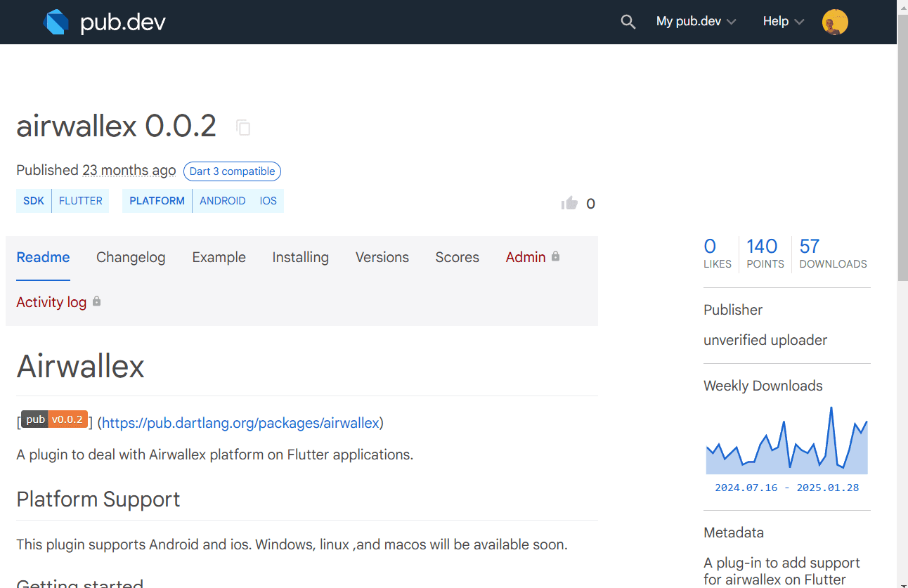Open the Example tab
The height and width of the screenshot is (588, 908).
[x=219, y=257]
